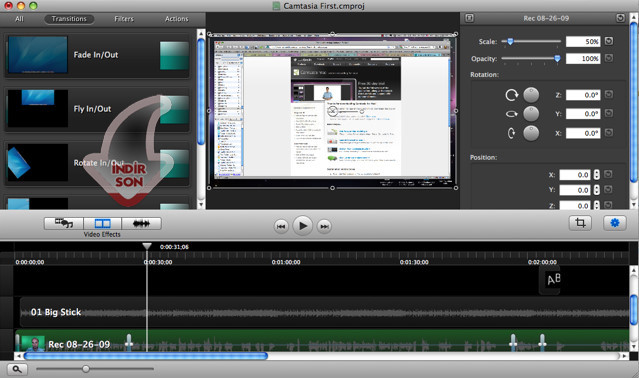This screenshot has width=639, height=378.
Task: Select the Rec 08-26-09 video clip
Action: 322,341
